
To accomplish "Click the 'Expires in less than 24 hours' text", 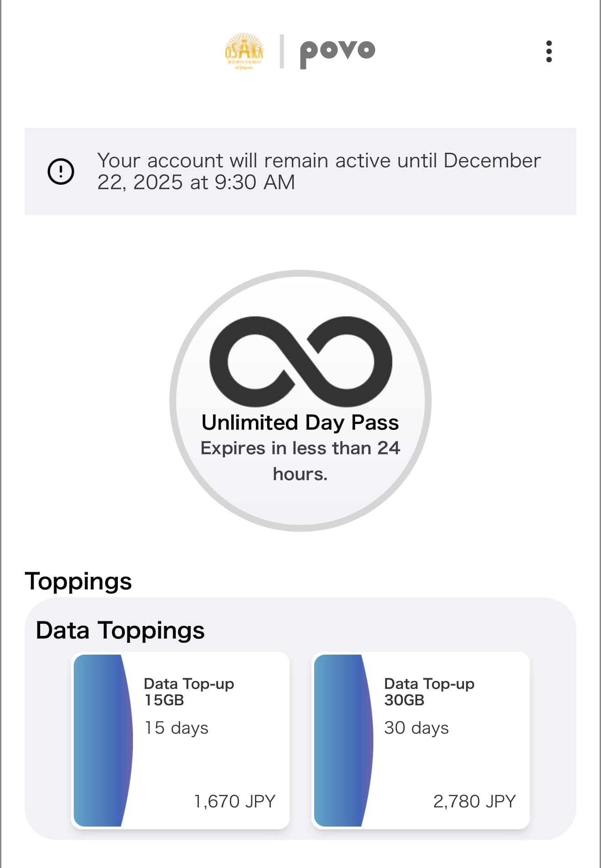I will (x=300, y=460).
